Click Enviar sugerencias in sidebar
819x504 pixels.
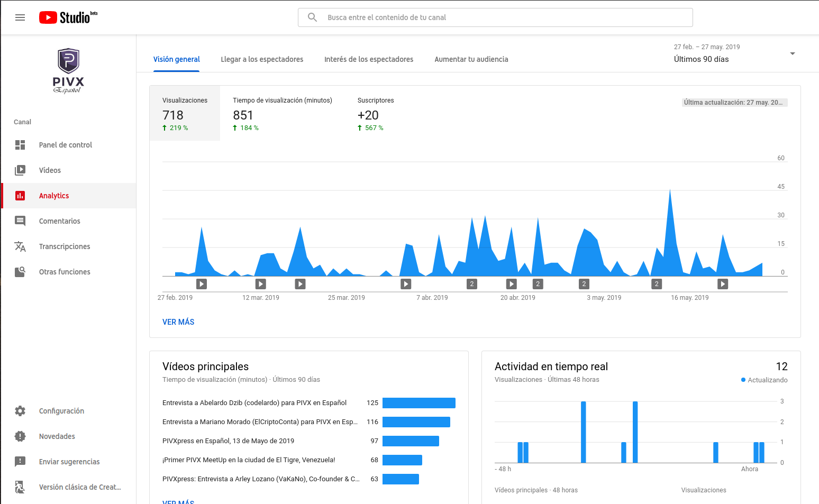(69, 462)
